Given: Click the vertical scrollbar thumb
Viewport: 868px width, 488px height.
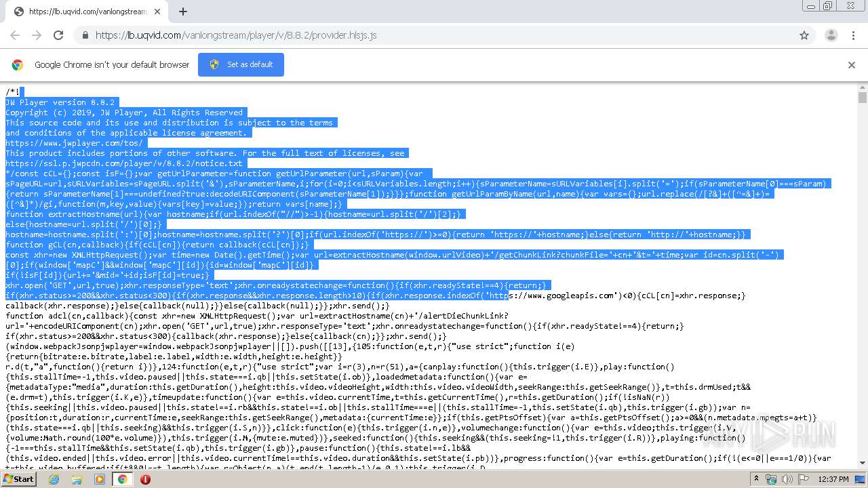Looking at the screenshot, I should tap(863, 98).
